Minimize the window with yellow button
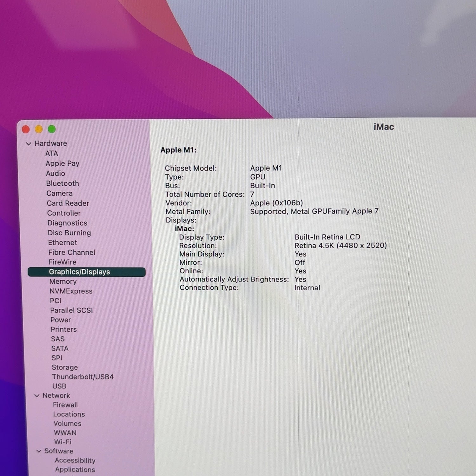 click(x=39, y=129)
